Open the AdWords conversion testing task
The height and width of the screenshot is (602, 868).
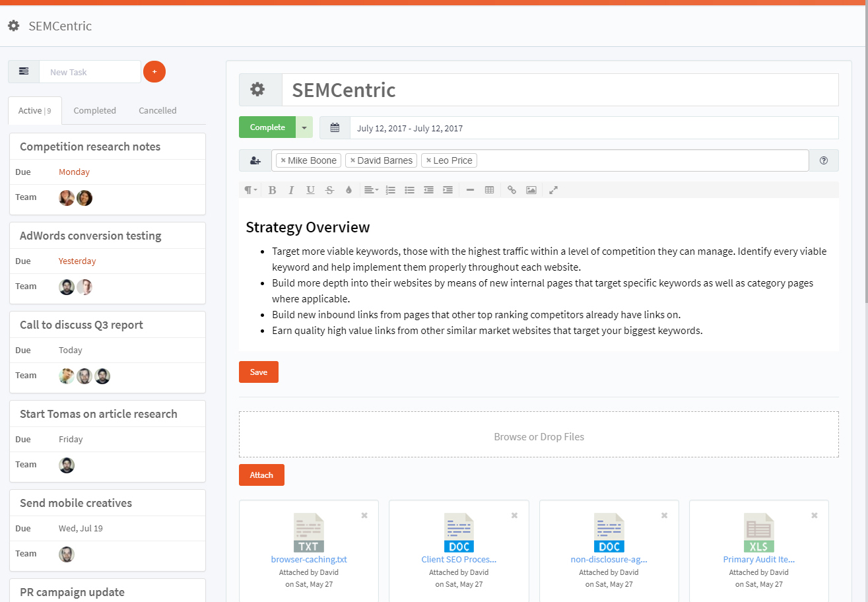90,236
